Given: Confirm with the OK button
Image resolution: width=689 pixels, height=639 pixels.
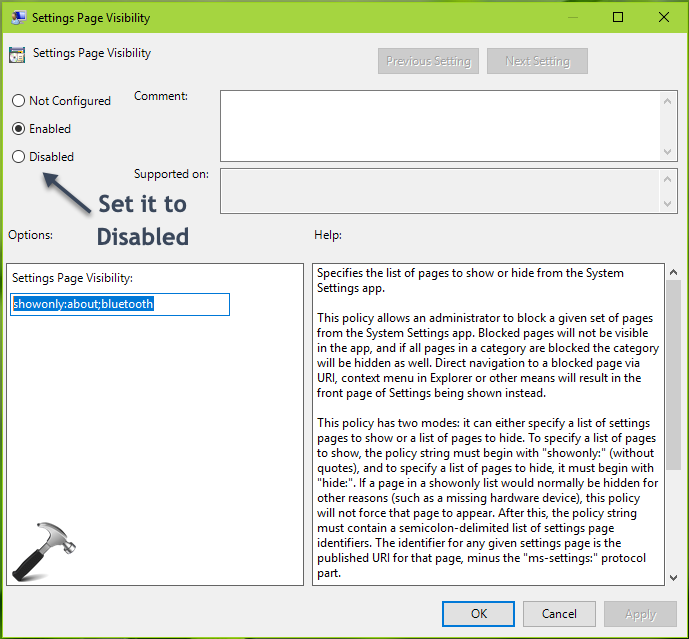Looking at the screenshot, I should 478,614.
